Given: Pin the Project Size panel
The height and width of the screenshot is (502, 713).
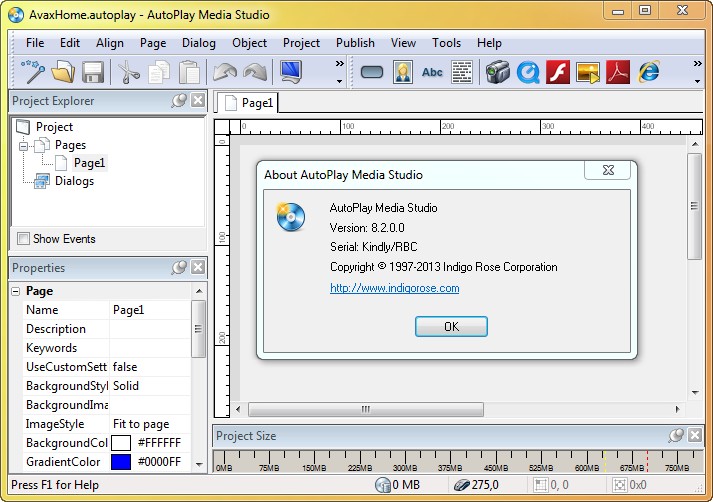Looking at the screenshot, I should pos(677,435).
